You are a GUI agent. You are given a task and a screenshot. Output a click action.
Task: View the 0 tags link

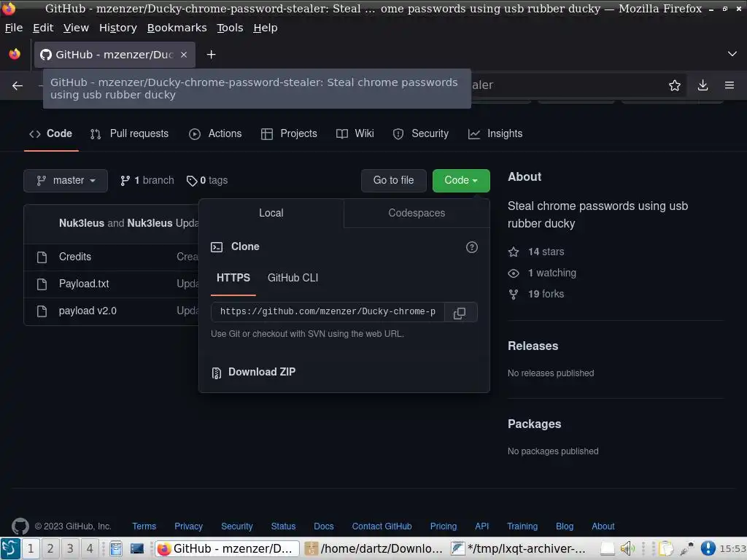(x=207, y=181)
